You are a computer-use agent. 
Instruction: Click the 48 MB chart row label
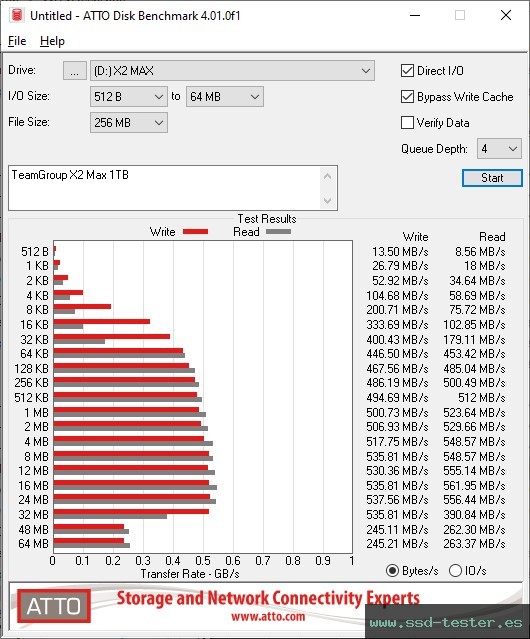(33, 529)
